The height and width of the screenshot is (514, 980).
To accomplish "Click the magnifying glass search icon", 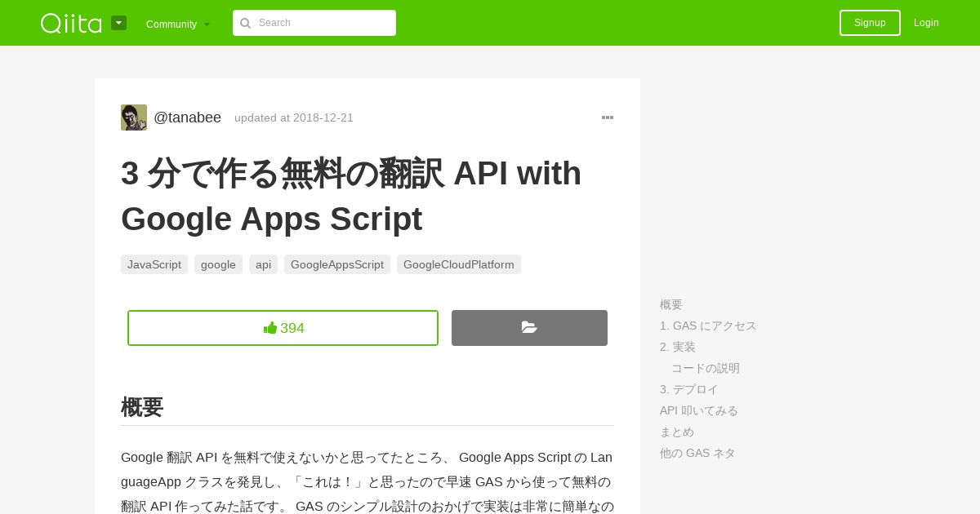I will (245, 23).
